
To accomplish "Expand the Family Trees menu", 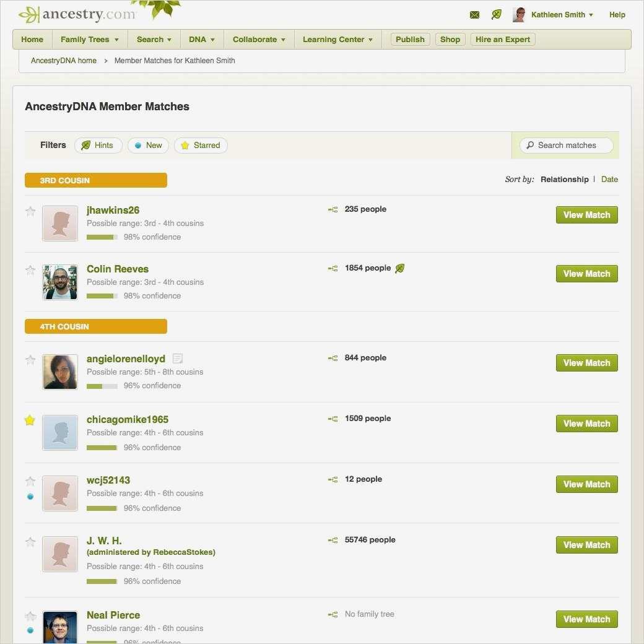I will click(x=90, y=40).
